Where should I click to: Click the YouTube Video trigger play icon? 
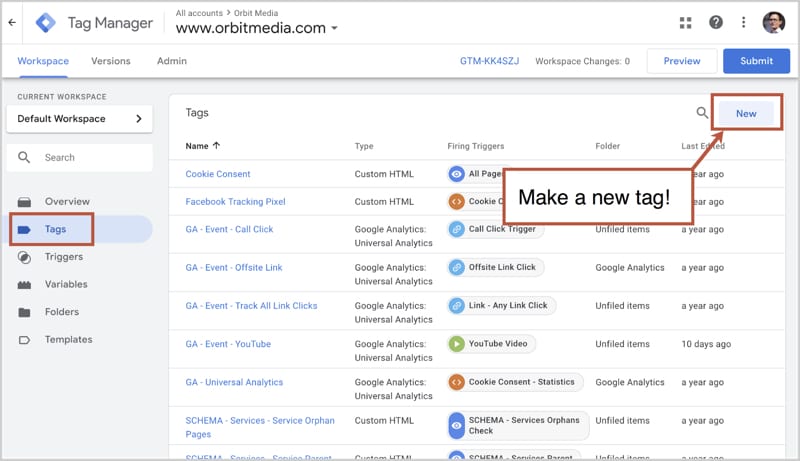[x=457, y=344]
